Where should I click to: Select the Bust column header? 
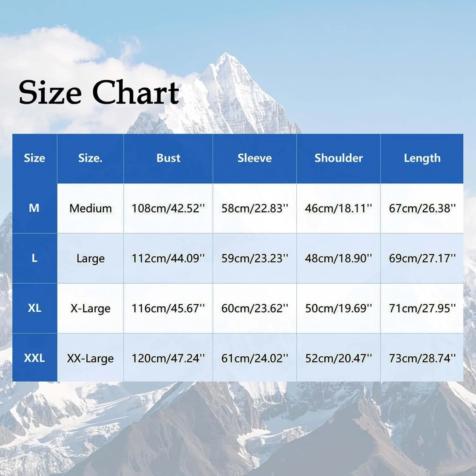pos(168,158)
